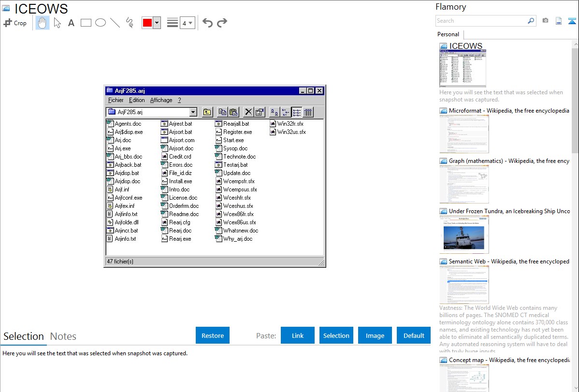Choose the freehand drawing tool

click(x=130, y=23)
